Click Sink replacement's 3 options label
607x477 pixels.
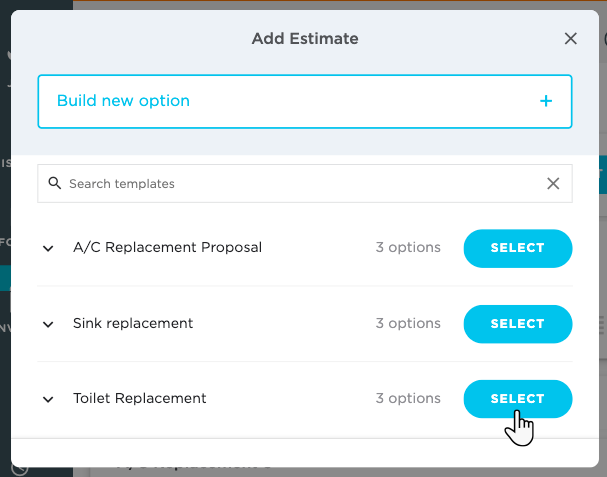coord(408,323)
